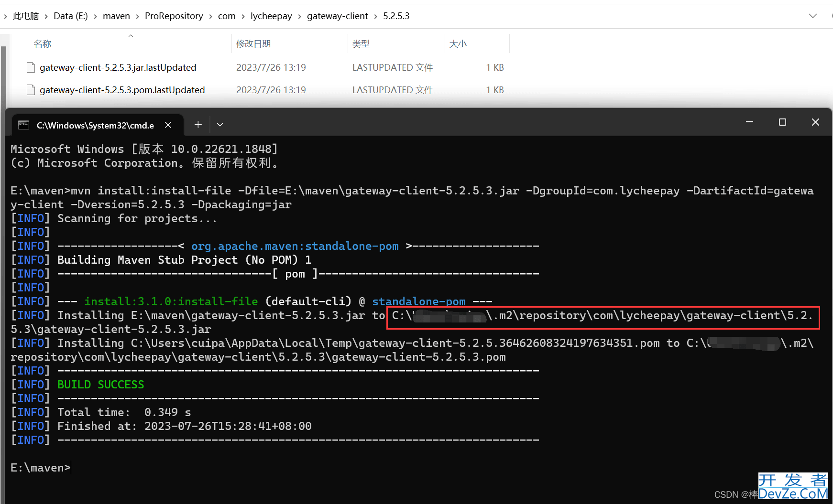Click the cmd tab terminal icon
Screen dimensions: 833x504
pos(23,125)
